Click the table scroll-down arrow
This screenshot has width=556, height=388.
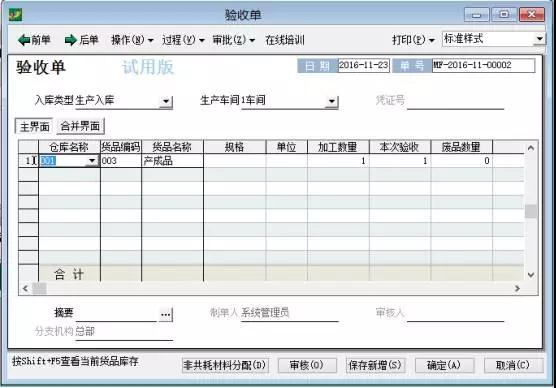531,275
